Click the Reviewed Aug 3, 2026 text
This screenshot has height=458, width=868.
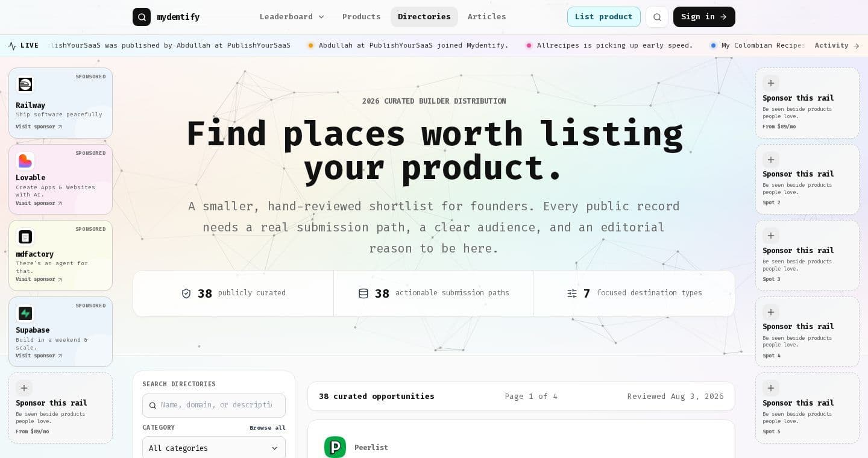click(x=676, y=397)
